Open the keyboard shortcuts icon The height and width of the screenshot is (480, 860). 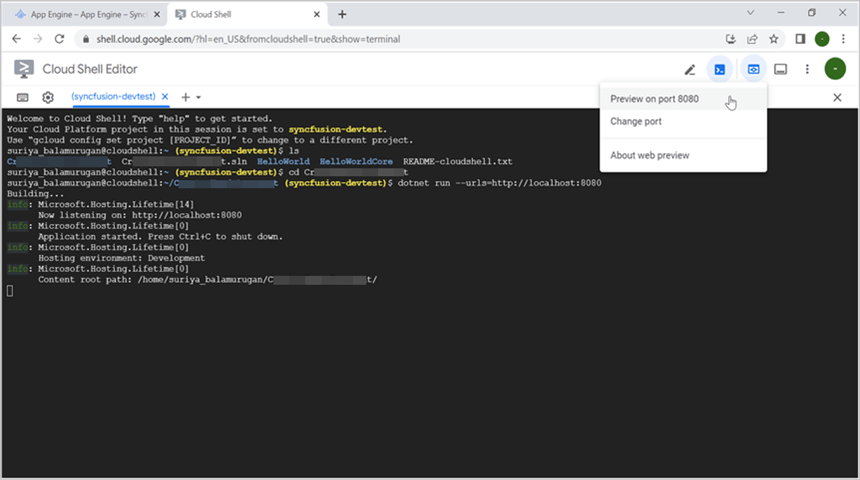pyautogui.click(x=22, y=97)
